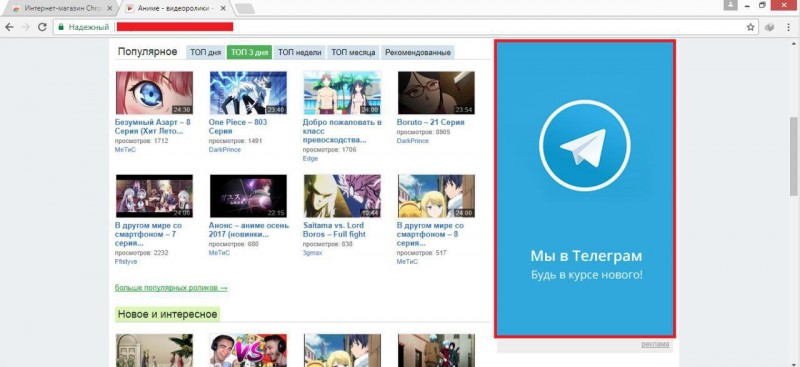Screen dimensions: 800x367
Task: Open the Chrome profile user icon
Action: (x=731, y=5)
